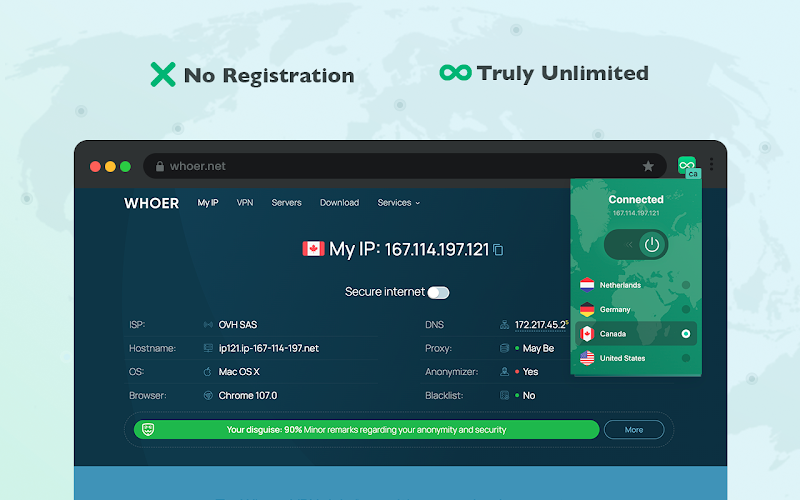Click the Chrome icon beside Chrome 107.0
The image size is (800, 500).
[x=208, y=395]
